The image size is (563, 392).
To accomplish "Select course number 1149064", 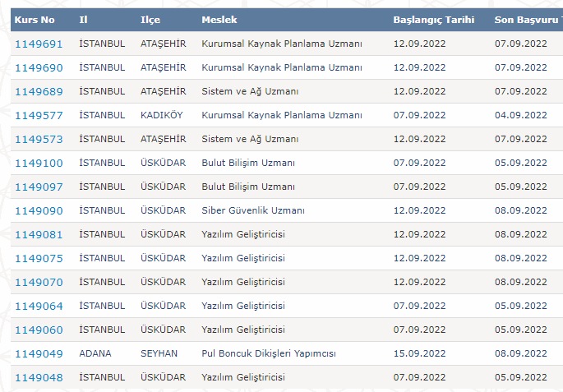I will (39, 306).
